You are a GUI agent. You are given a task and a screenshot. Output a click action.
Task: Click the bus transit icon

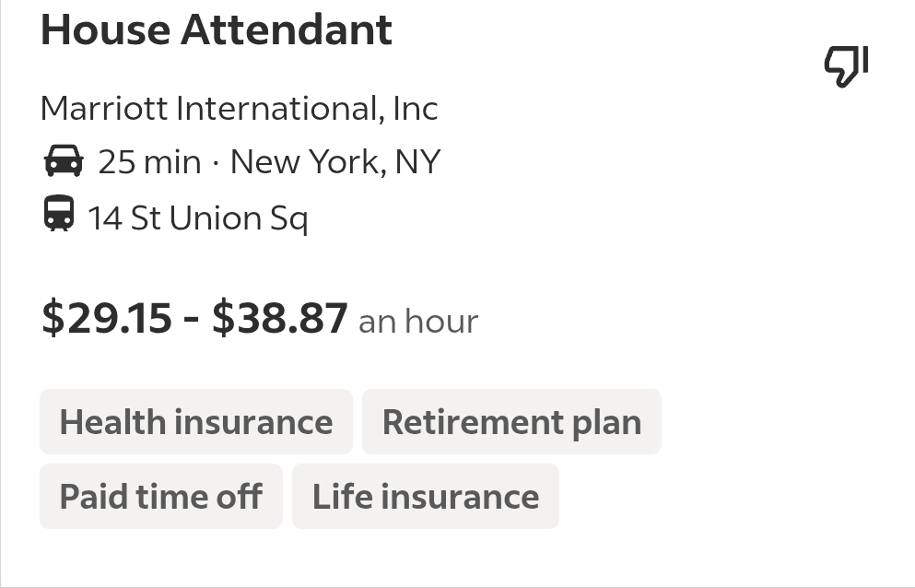point(59,213)
